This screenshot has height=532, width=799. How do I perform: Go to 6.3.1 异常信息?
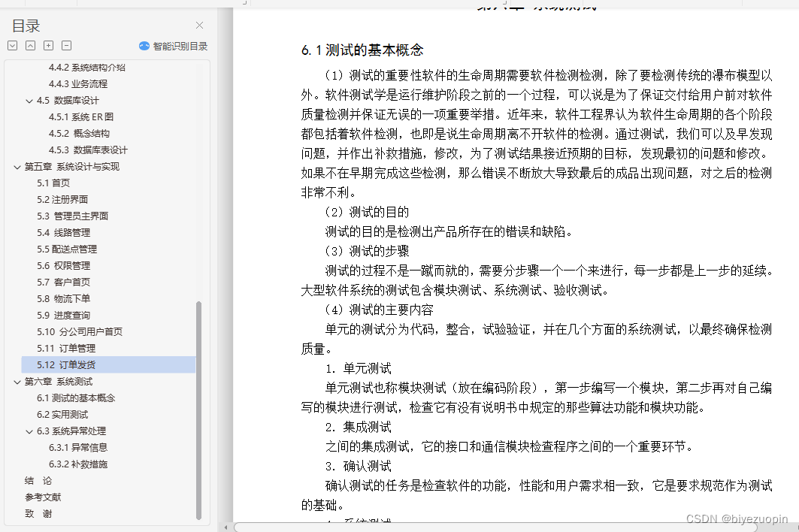[x=78, y=447]
